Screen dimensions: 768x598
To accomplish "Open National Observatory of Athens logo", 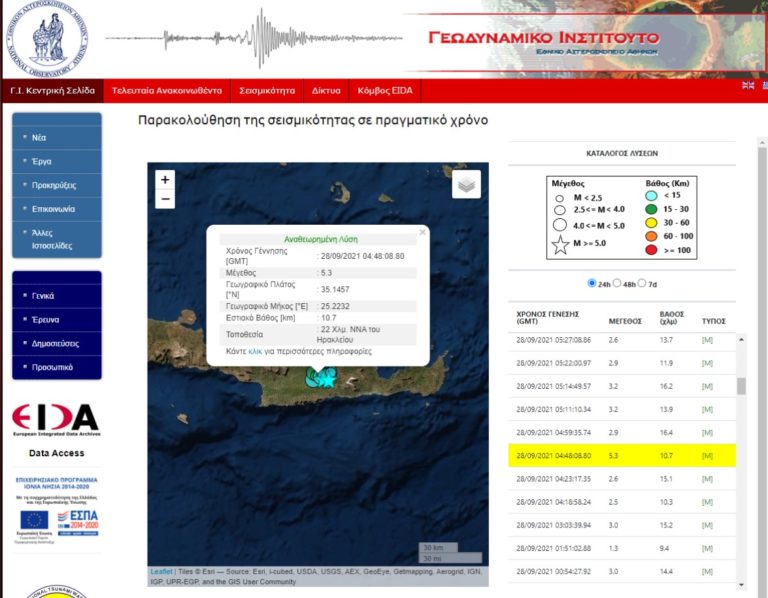I will [x=47, y=39].
